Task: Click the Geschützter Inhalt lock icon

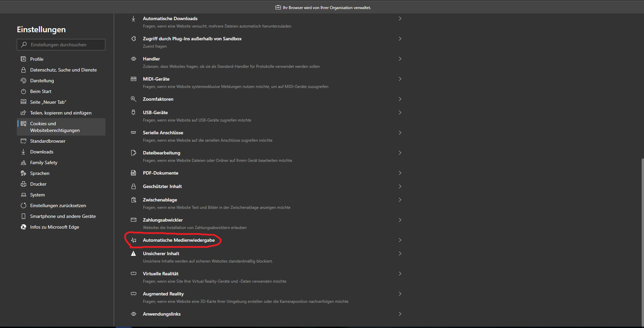Action: (134, 186)
